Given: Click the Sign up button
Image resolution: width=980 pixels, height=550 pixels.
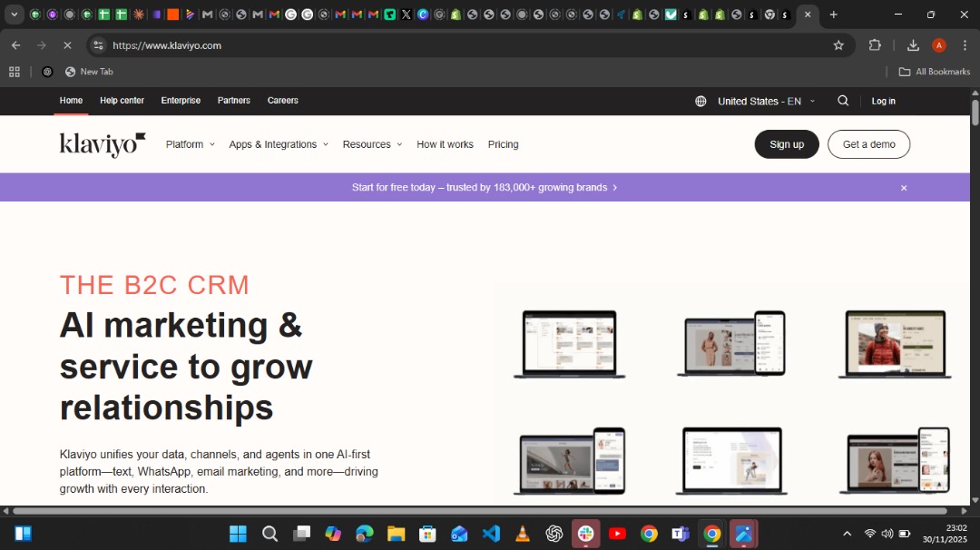Looking at the screenshot, I should pos(786,144).
